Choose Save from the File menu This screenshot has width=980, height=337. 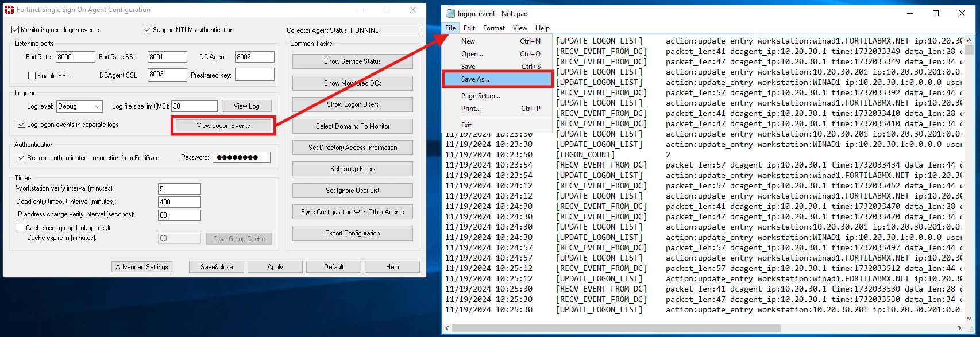point(497,67)
